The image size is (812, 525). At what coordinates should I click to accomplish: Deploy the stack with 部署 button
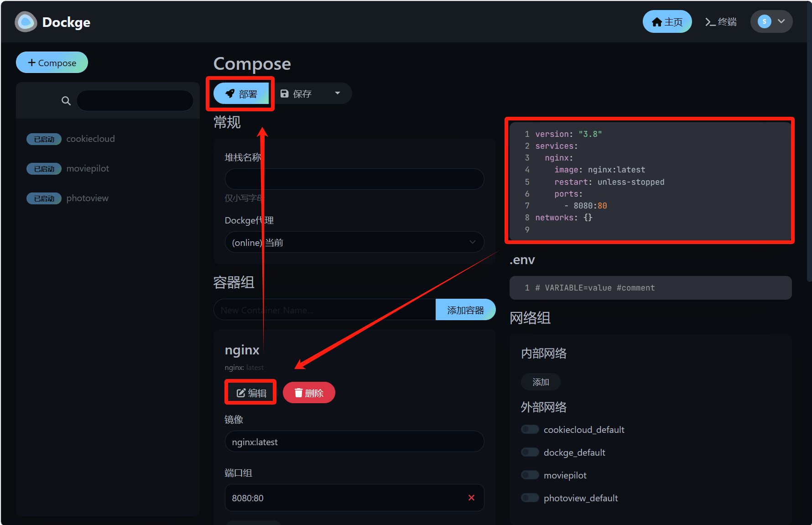[x=241, y=94]
